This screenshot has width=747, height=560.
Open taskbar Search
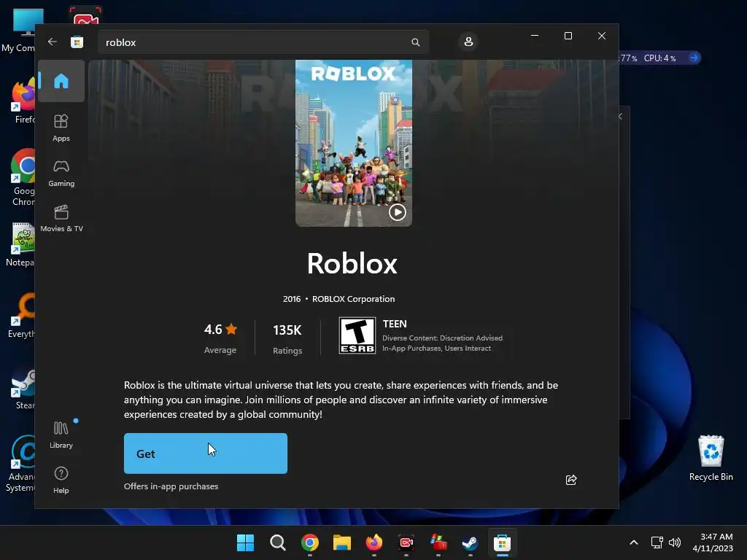coord(277,542)
